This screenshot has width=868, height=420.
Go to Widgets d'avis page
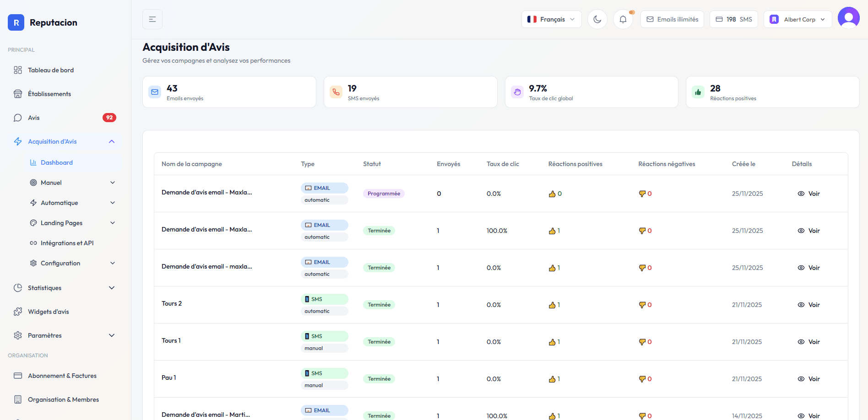coord(48,312)
